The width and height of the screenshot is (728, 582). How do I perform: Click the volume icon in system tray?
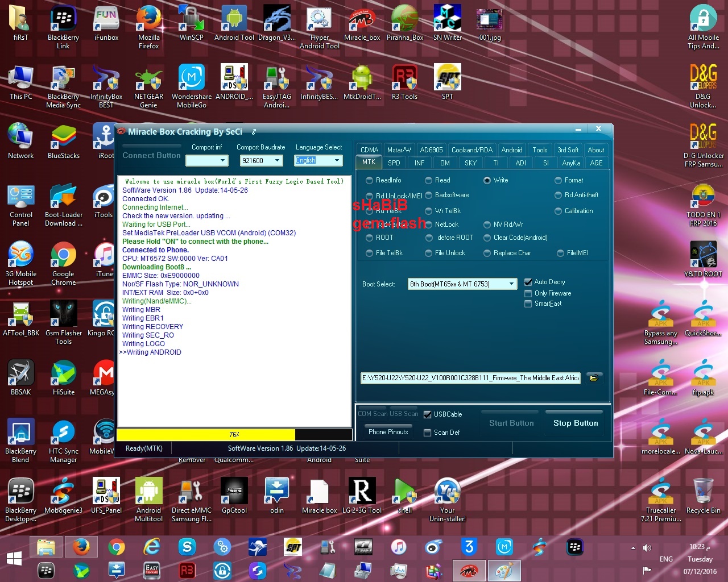pos(647,548)
